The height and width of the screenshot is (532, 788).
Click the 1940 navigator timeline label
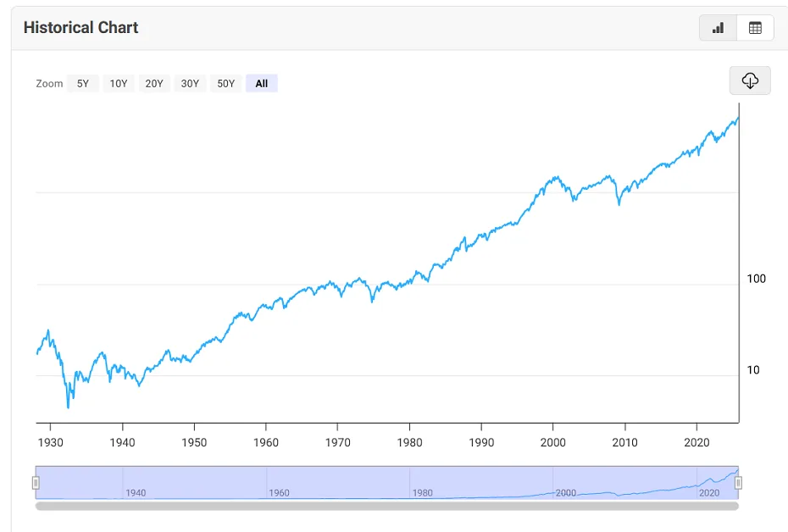pos(136,493)
